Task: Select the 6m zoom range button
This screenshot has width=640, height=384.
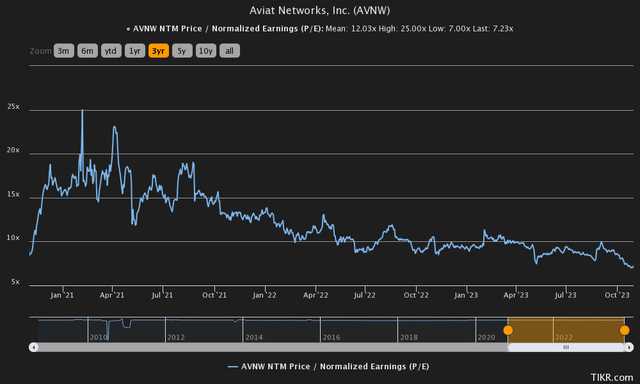Action: [x=87, y=51]
